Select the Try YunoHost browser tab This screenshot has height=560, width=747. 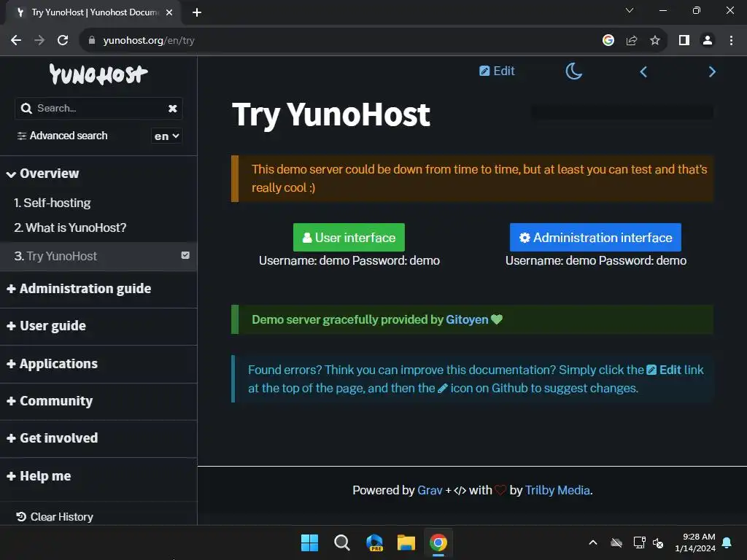tap(93, 12)
